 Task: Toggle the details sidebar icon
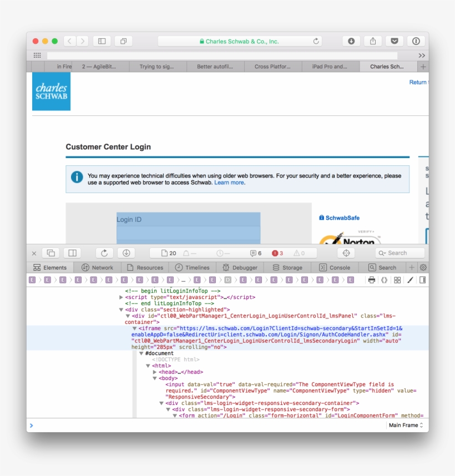pos(422,280)
